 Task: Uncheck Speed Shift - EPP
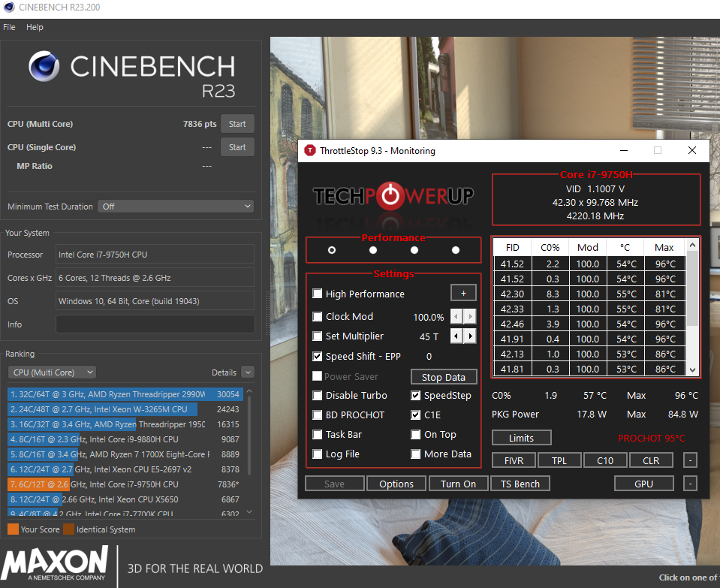pyautogui.click(x=318, y=356)
